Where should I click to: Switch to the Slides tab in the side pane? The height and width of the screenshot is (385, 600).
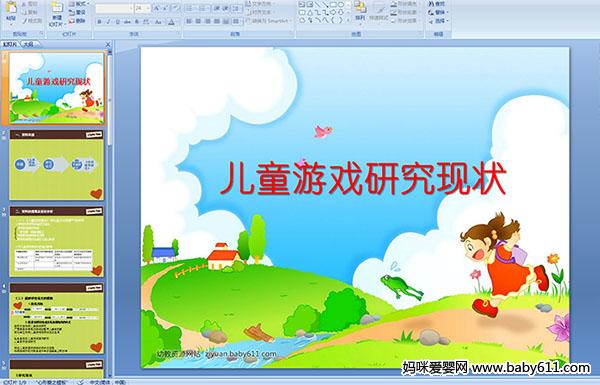[x=10, y=44]
